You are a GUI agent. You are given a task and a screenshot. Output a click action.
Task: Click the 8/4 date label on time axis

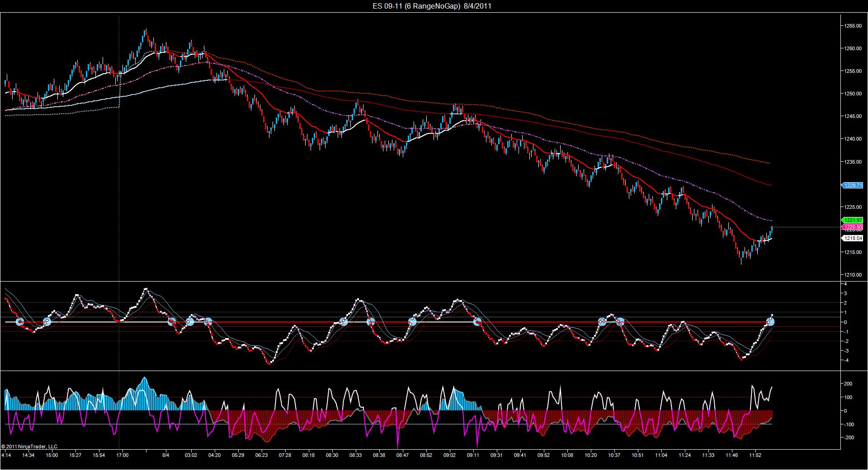[x=166, y=455]
